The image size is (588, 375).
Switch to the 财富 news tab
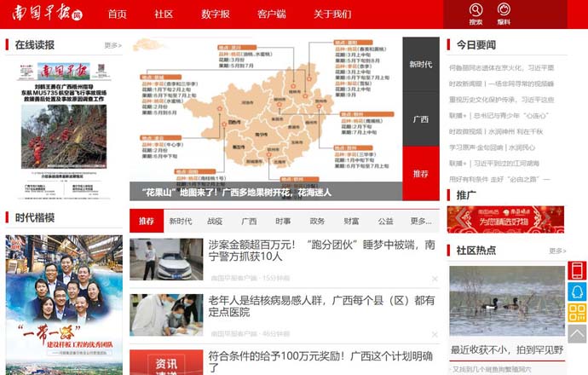pos(351,222)
